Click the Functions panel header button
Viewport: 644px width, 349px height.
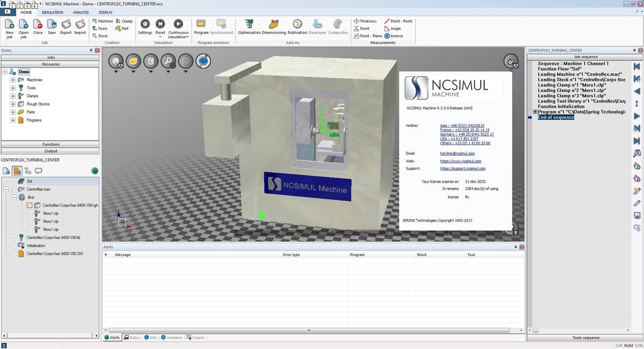pyautogui.click(x=50, y=144)
